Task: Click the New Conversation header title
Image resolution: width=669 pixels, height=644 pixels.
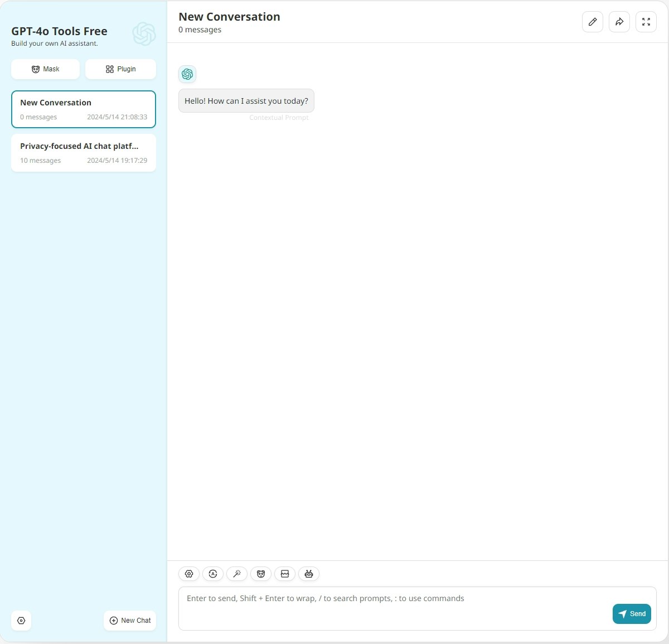Action: (x=229, y=17)
